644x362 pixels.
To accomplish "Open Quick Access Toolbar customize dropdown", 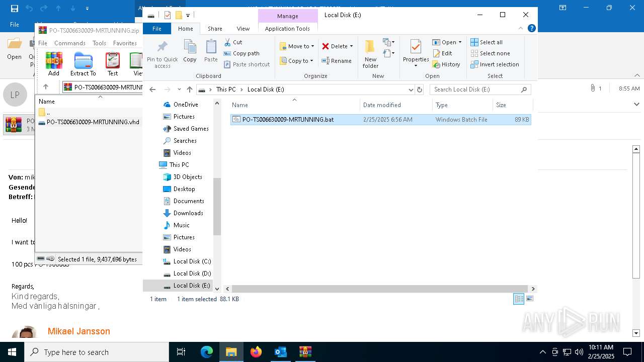I will [x=188, y=15].
